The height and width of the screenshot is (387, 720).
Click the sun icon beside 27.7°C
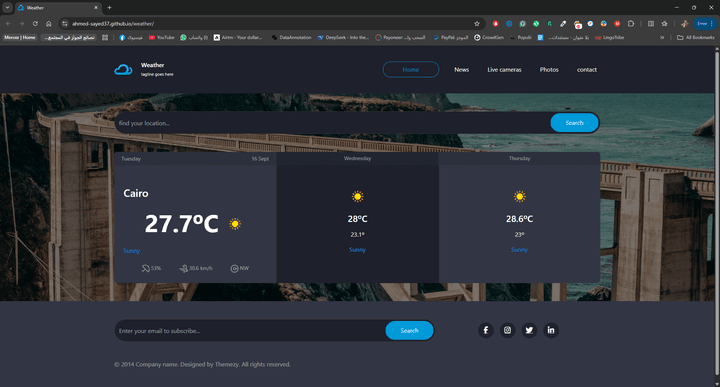235,224
